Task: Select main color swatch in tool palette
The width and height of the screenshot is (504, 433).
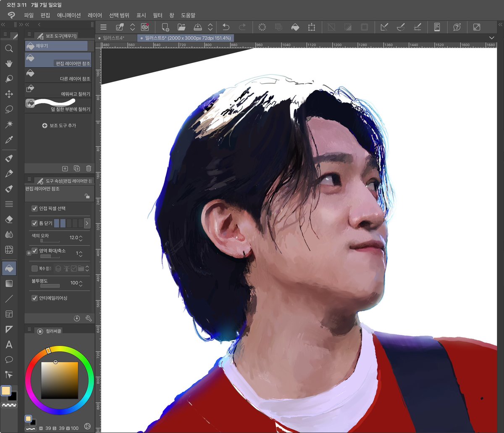Action: point(6,391)
